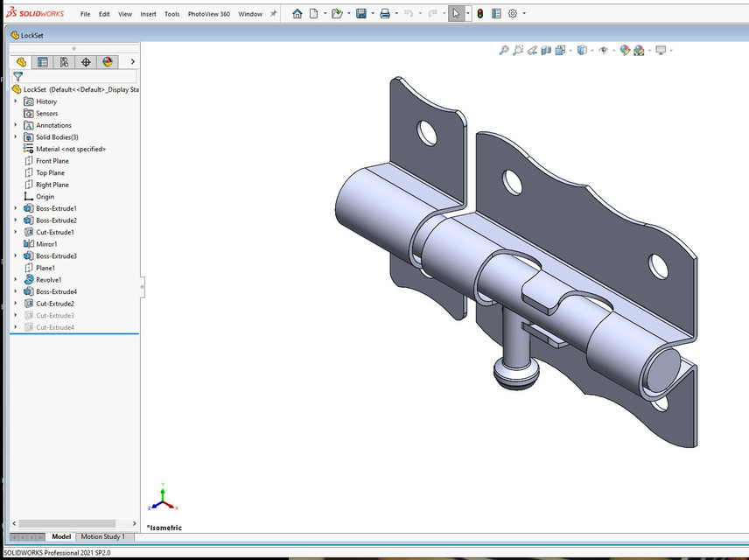Open the Insert menu
The height and width of the screenshot is (560, 749).
148,13
